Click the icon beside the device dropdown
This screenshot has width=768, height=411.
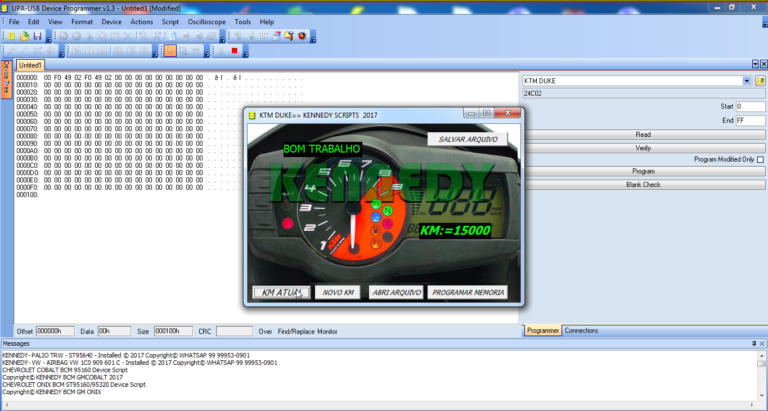pos(760,81)
